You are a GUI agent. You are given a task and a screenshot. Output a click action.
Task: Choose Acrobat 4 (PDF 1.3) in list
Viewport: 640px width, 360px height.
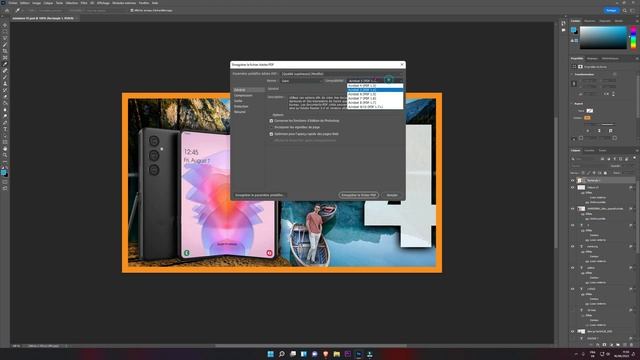(375, 86)
